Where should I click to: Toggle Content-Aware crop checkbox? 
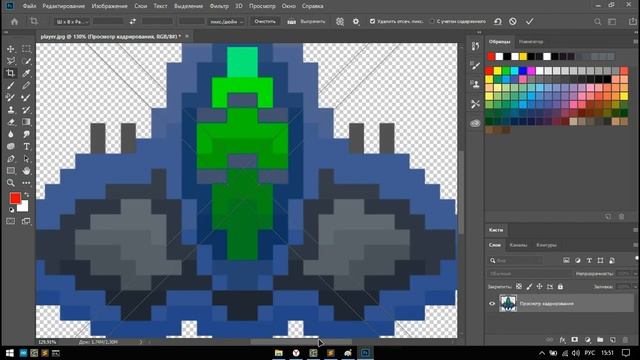click(x=432, y=21)
